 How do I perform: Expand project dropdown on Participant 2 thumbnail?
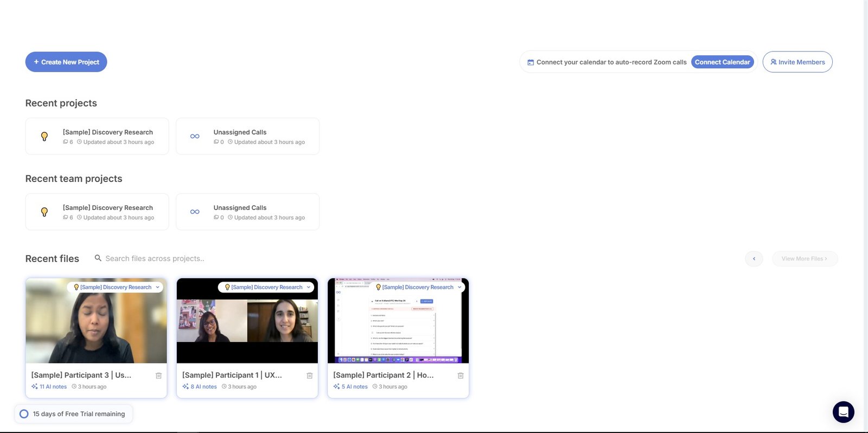click(x=459, y=287)
